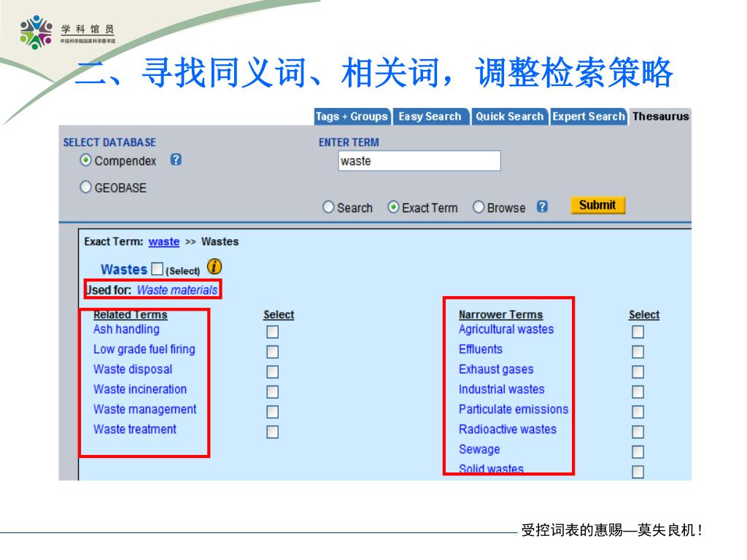Tick the Particulate emissions checkbox
The image size is (747, 560).
click(x=638, y=412)
